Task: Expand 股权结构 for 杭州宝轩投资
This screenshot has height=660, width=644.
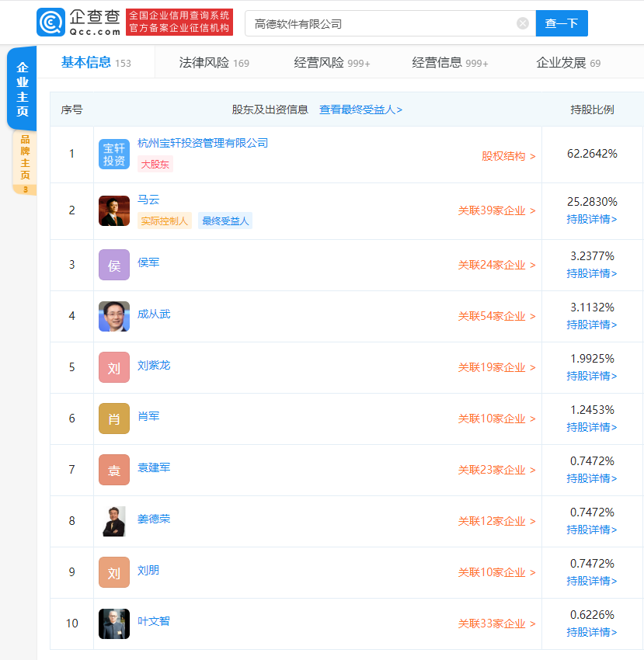Action: [508, 156]
